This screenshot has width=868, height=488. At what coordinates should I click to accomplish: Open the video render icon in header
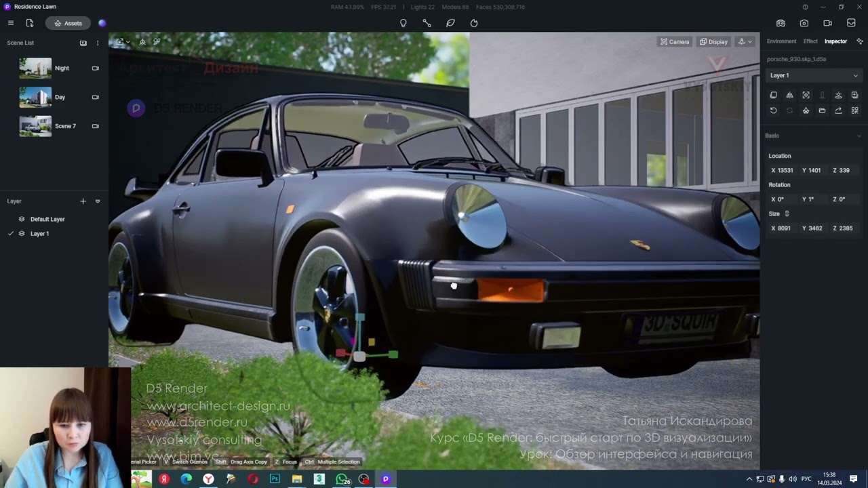(827, 23)
